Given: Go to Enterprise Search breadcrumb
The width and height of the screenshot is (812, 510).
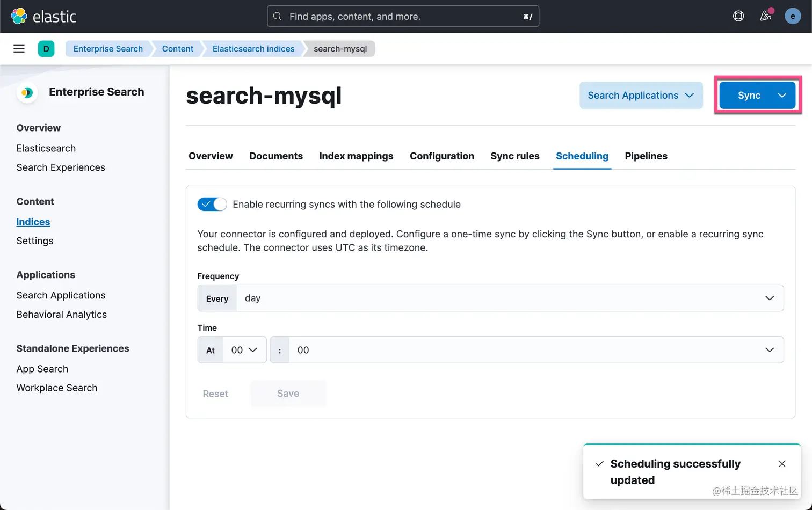Looking at the screenshot, I should tap(108, 49).
